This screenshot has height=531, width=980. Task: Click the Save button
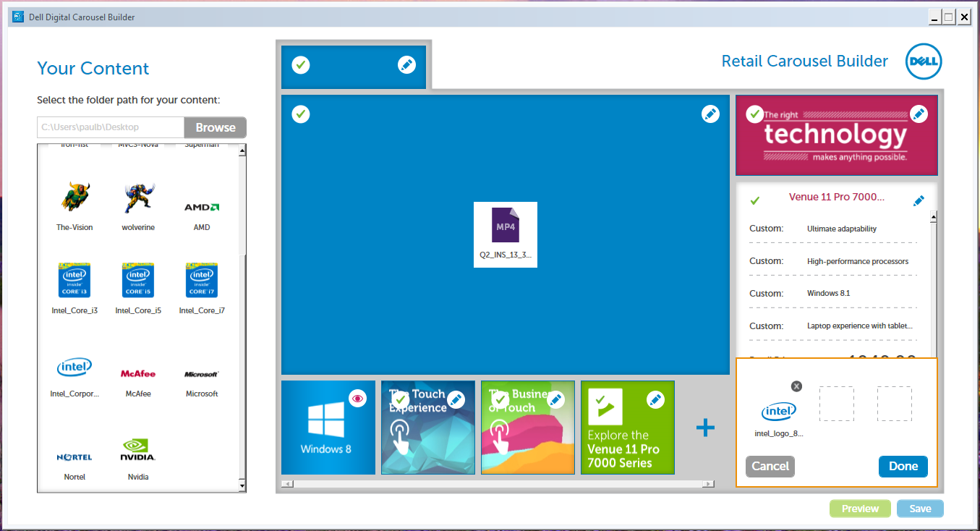click(920, 509)
